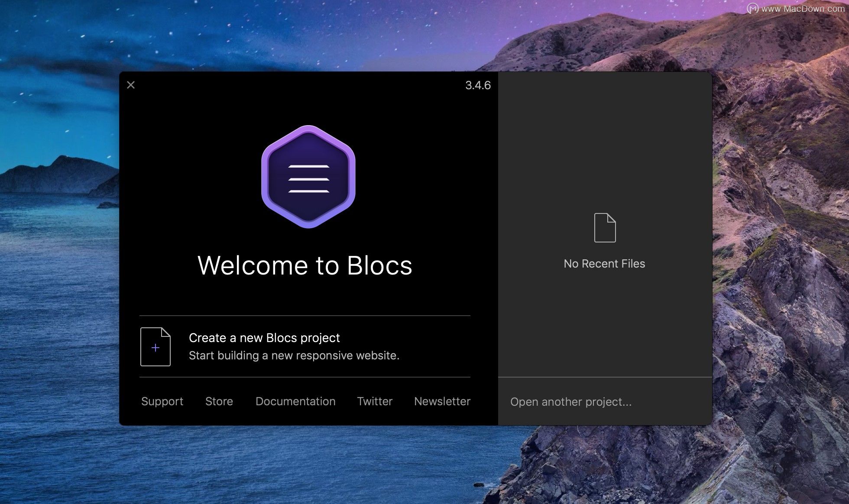849x504 pixels.
Task: Choose Open another project...
Action: point(571,402)
